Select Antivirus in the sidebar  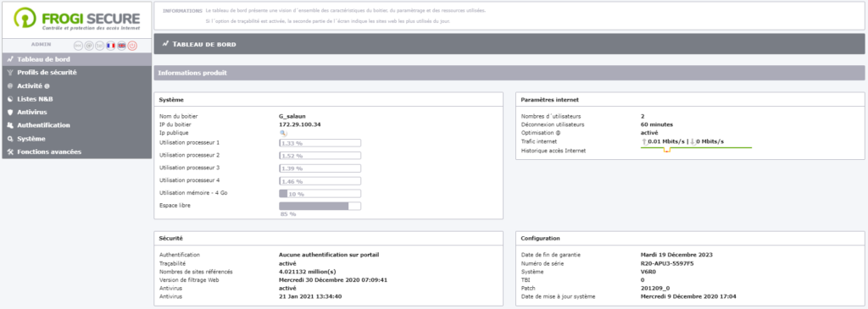coord(77,113)
